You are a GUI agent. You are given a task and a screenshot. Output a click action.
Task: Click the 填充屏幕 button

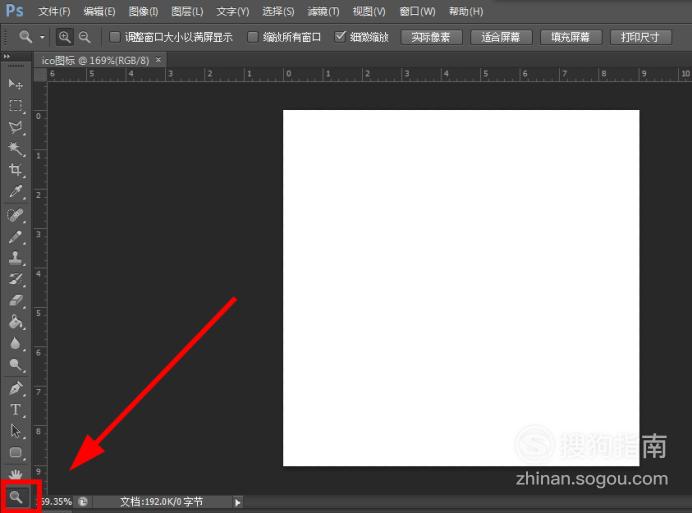[x=571, y=37]
